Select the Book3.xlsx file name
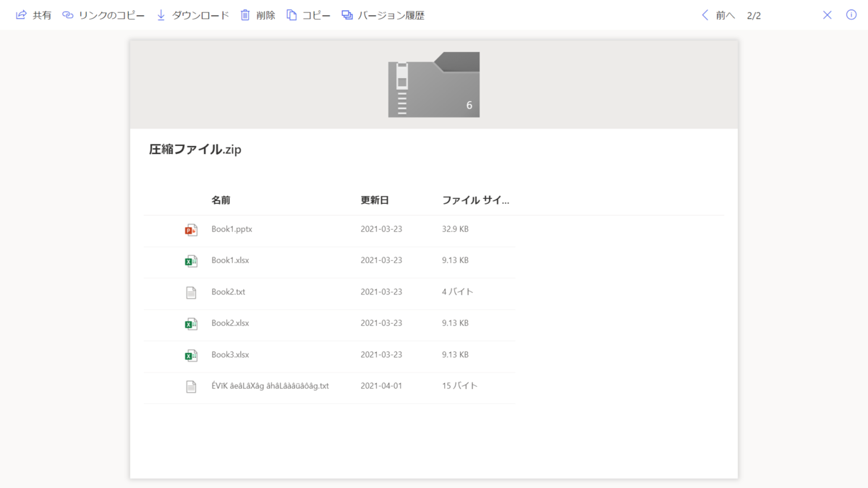 pyautogui.click(x=230, y=355)
